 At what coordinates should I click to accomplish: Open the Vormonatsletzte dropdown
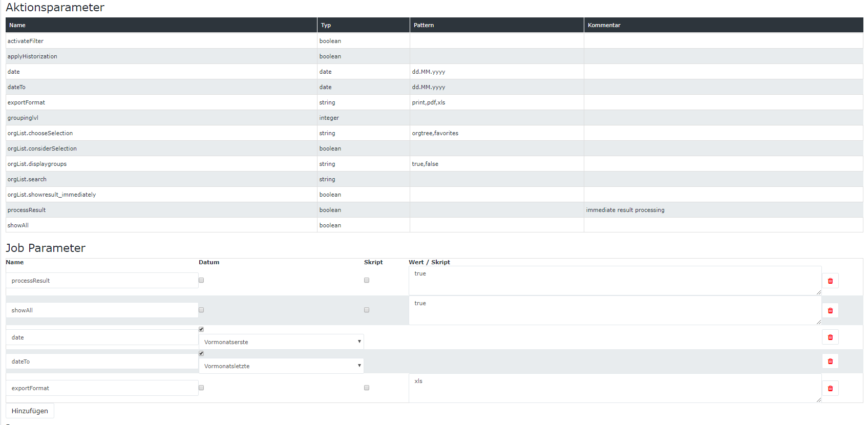281,366
